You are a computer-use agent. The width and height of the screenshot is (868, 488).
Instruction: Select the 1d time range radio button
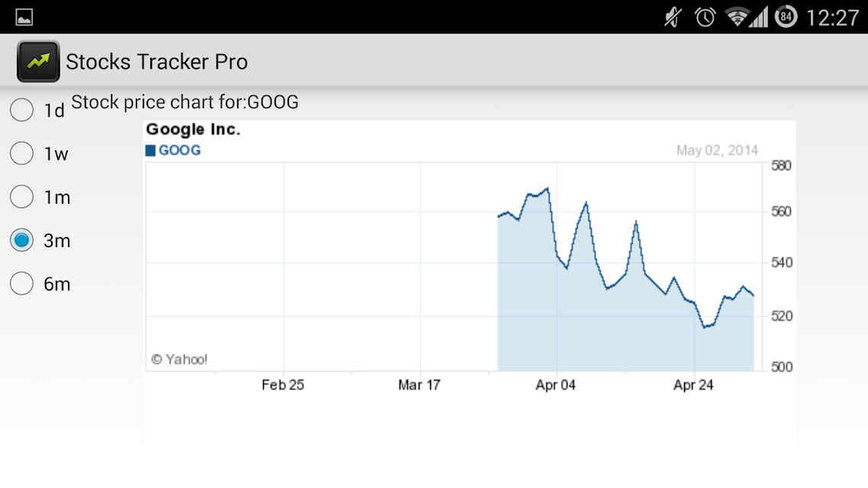click(x=21, y=110)
